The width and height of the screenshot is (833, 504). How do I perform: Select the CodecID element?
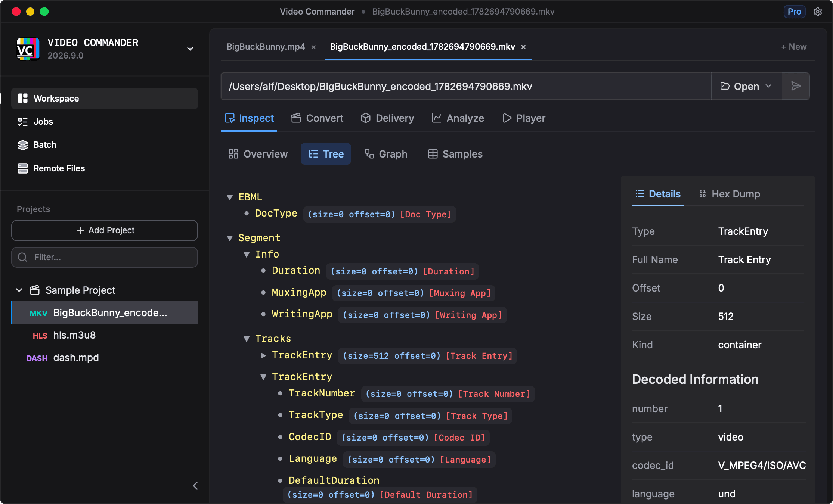[x=310, y=437]
